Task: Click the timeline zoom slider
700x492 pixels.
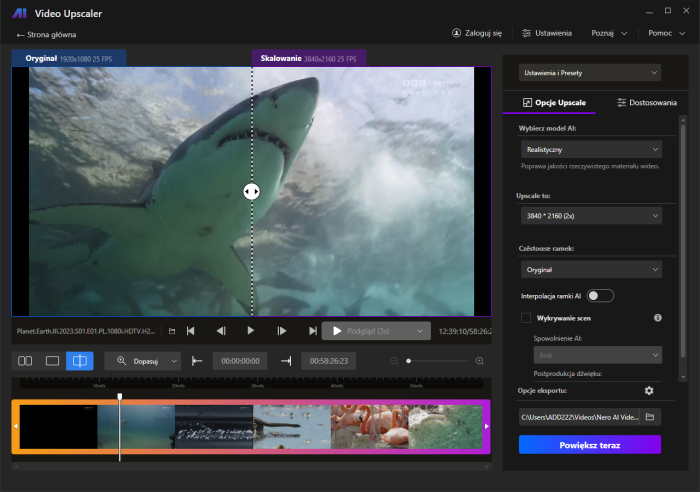Action: point(437,361)
